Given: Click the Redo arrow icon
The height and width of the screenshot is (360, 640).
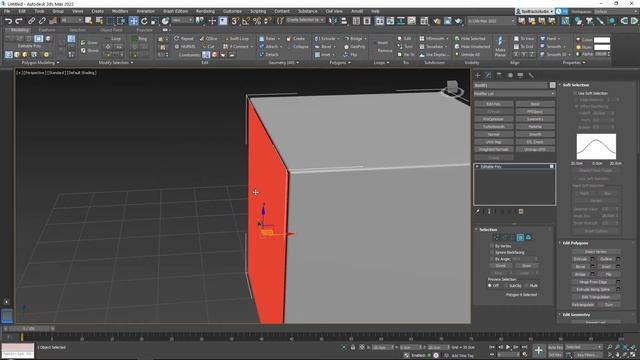Looking at the screenshot, I should [x=18, y=21].
